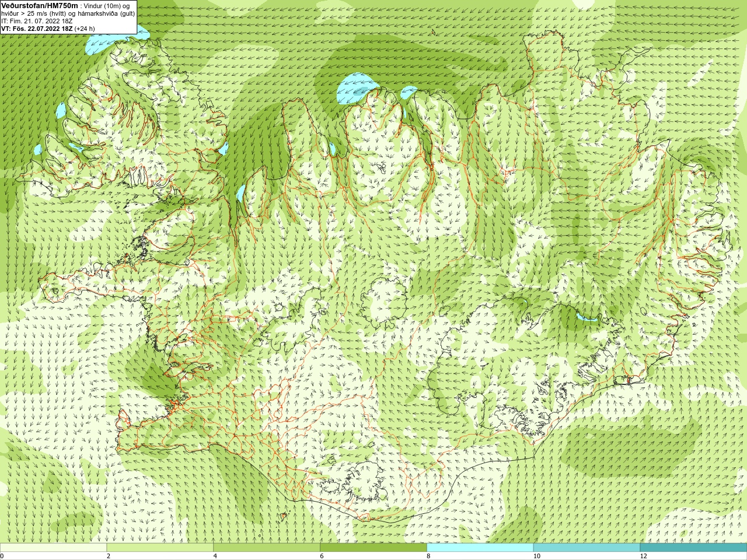Click the legend scale label '6'

pos(322,556)
